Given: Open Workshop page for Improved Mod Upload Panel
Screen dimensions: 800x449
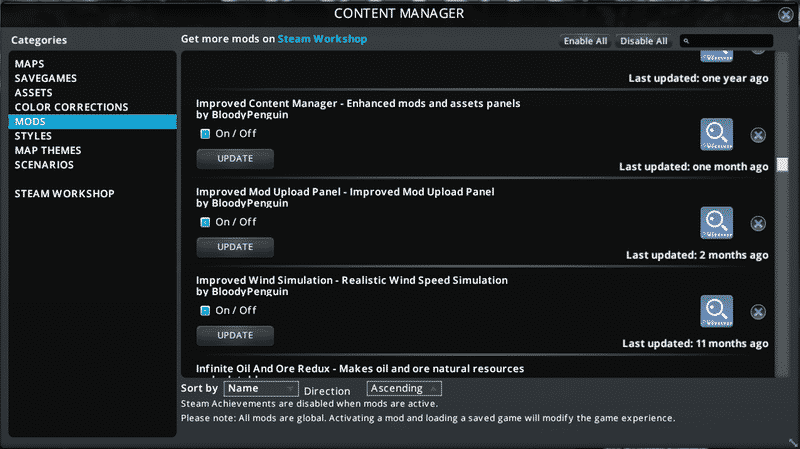Looking at the screenshot, I should [x=716, y=222].
